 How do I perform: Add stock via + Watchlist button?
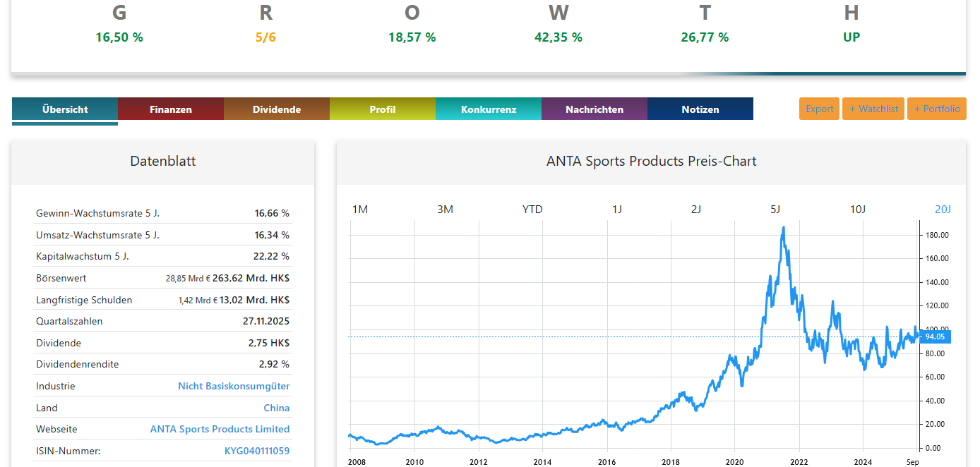coord(873,109)
